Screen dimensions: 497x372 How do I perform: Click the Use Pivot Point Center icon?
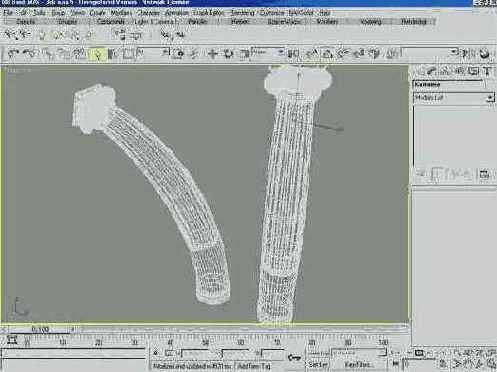point(294,54)
